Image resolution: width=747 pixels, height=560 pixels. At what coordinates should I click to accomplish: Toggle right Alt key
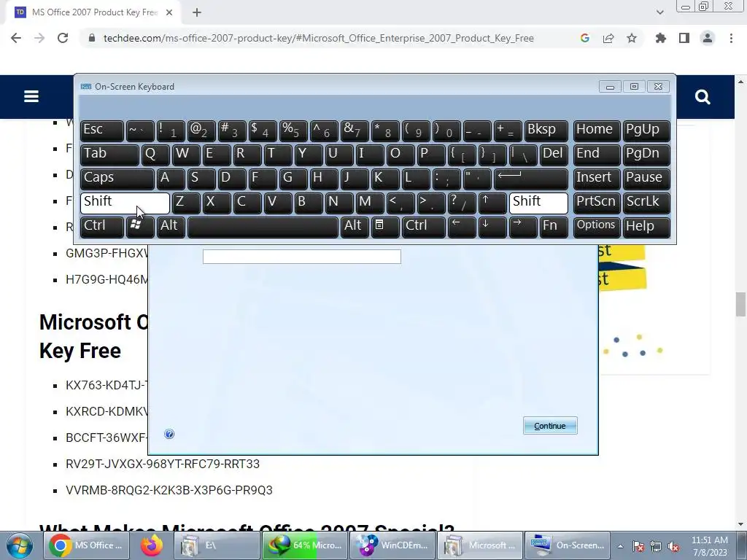(355, 227)
